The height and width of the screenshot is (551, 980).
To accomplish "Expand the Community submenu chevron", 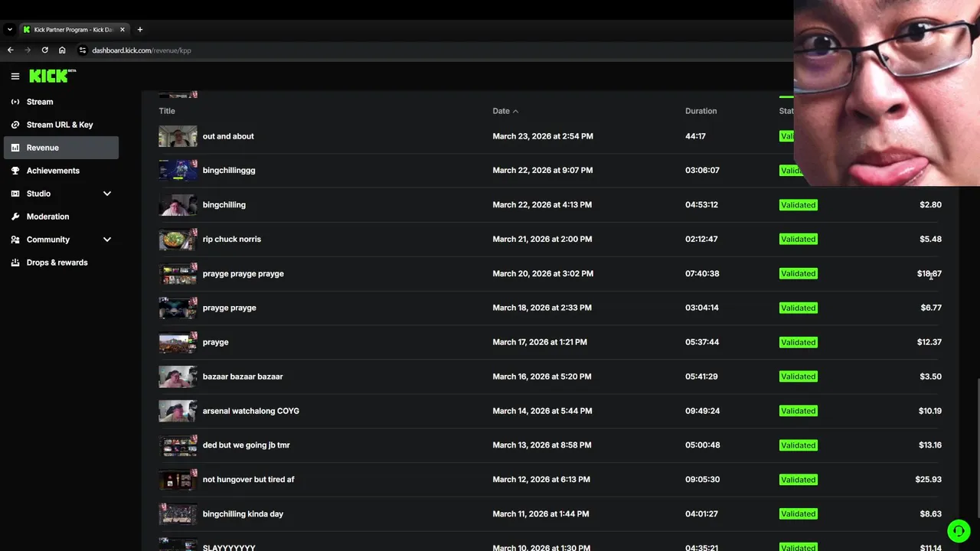I will (x=107, y=240).
